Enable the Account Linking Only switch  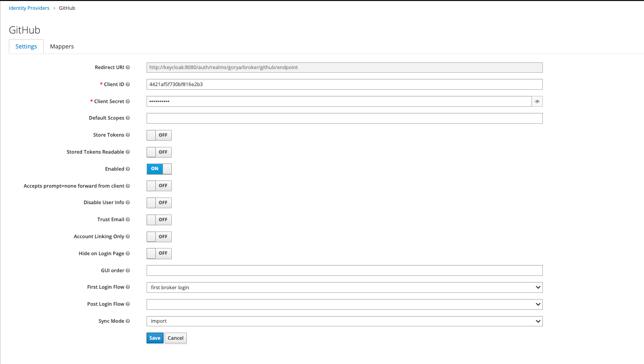click(x=159, y=237)
